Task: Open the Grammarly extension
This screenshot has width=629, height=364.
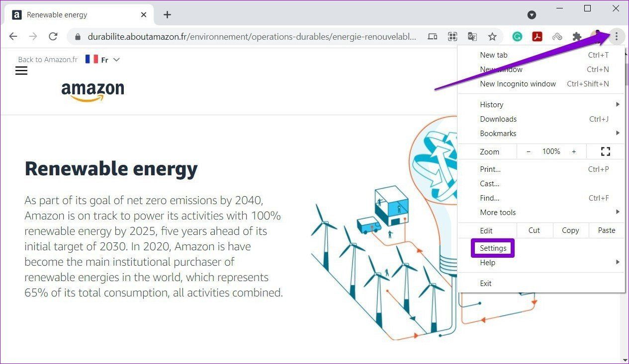Action: [x=517, y=36]
